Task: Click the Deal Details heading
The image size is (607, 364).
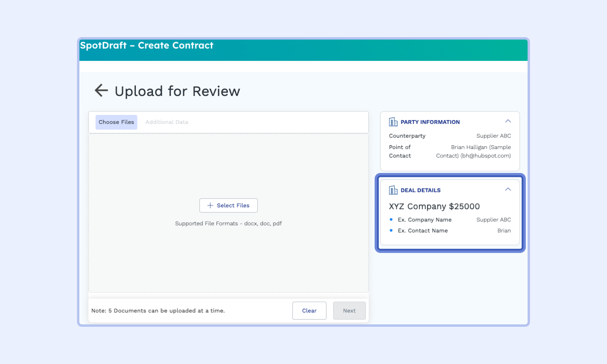Action: tap(420, 190)
